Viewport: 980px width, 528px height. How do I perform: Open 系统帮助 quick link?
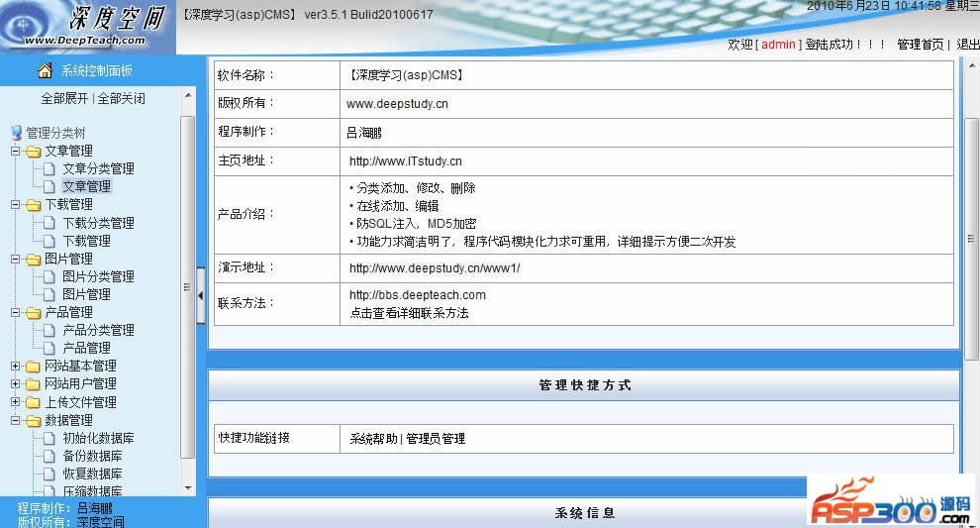point(374,439)
